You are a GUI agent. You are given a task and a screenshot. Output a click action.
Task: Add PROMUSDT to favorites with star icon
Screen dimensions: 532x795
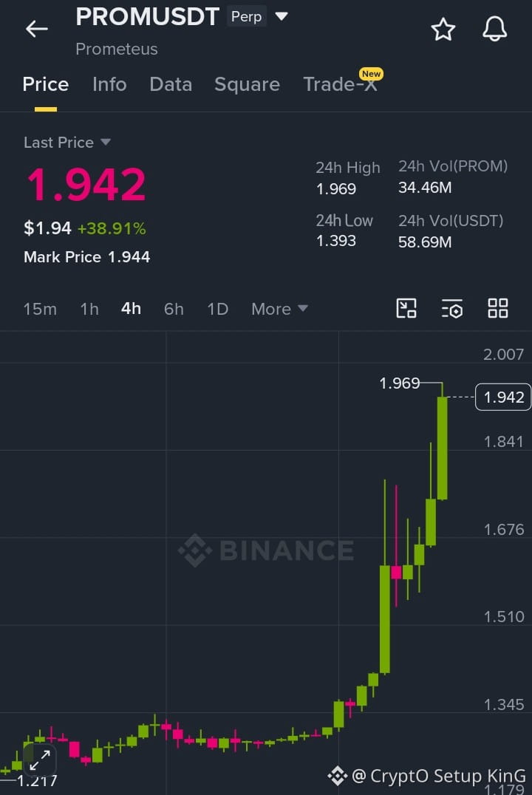(443, 30)
